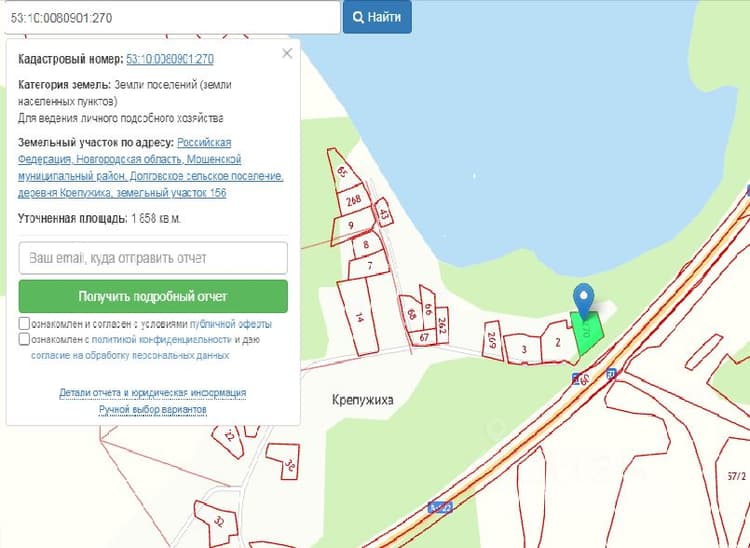The width and height of the screenshot is (750, 548).
Task: Click the Найти search button
Action: pyautogui.click(x=377, y=17)
